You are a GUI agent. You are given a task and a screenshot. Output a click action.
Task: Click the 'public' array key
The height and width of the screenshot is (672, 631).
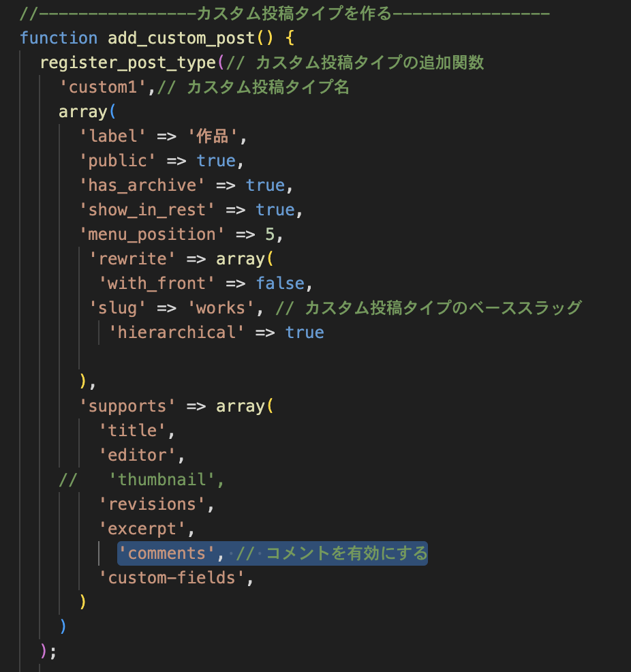click(x=118, y=161)
